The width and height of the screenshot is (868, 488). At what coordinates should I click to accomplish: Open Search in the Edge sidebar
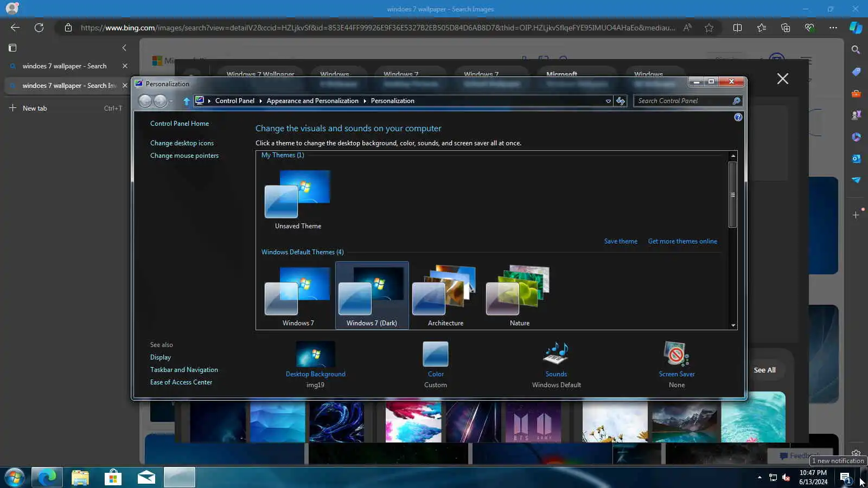[x=856, y=50]
